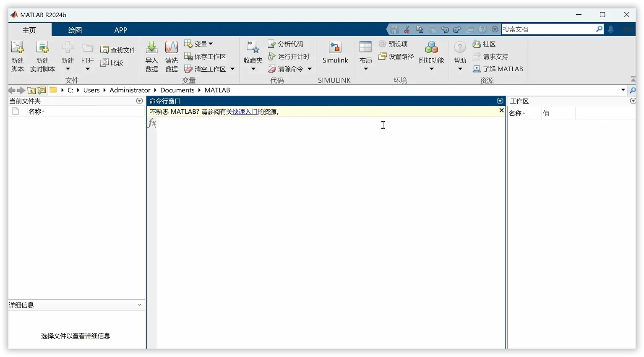Click Administrator in the address path
Viewport: 644px width, 357px height.
tap(130, 90)
